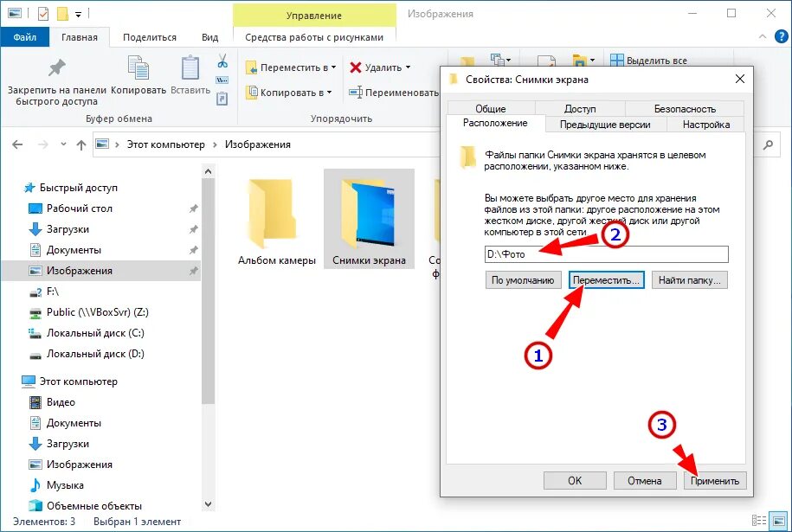Open the Копировать в dropdown
The image size is (792, 532).
[288, 93]
